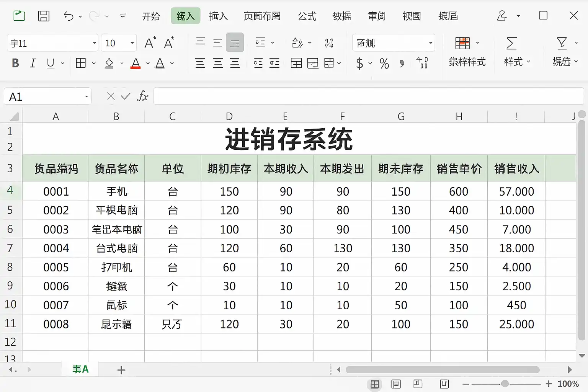This screenshot has height=392, width=588.
Task: Toggle Underline formatting
Action: 50,63
